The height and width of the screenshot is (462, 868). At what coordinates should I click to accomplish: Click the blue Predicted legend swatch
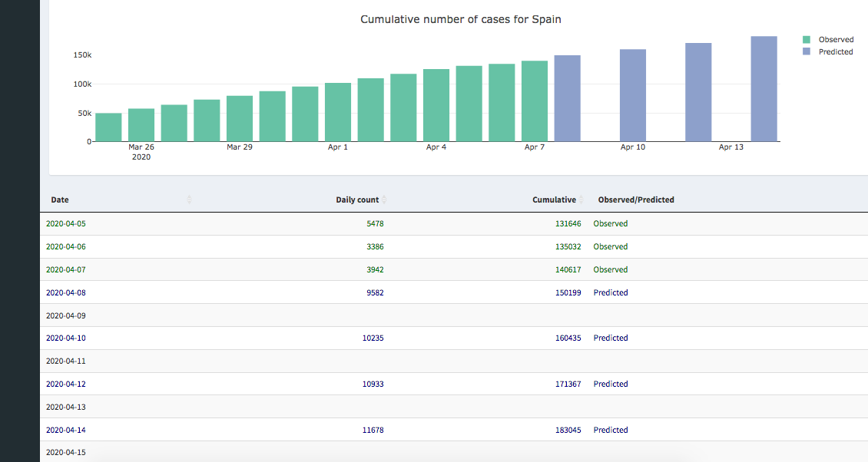point(807,51)
